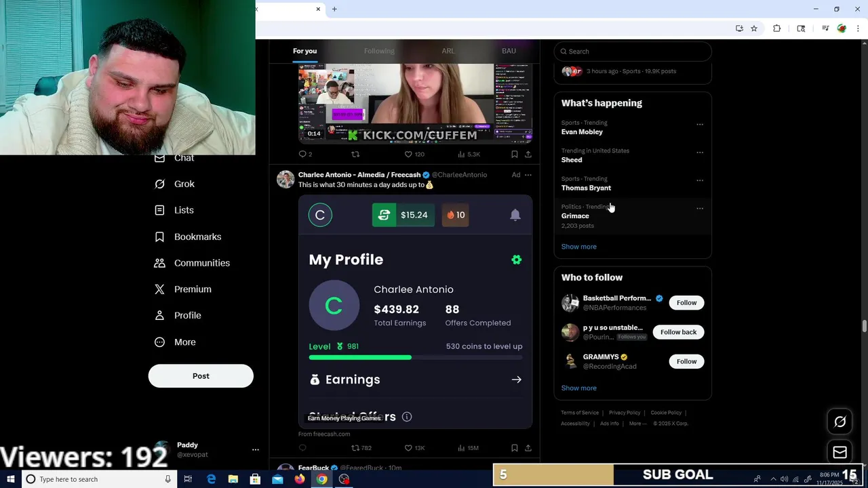
Task: View Freecash ad analytics showing 15M
Action: point(468,448)
